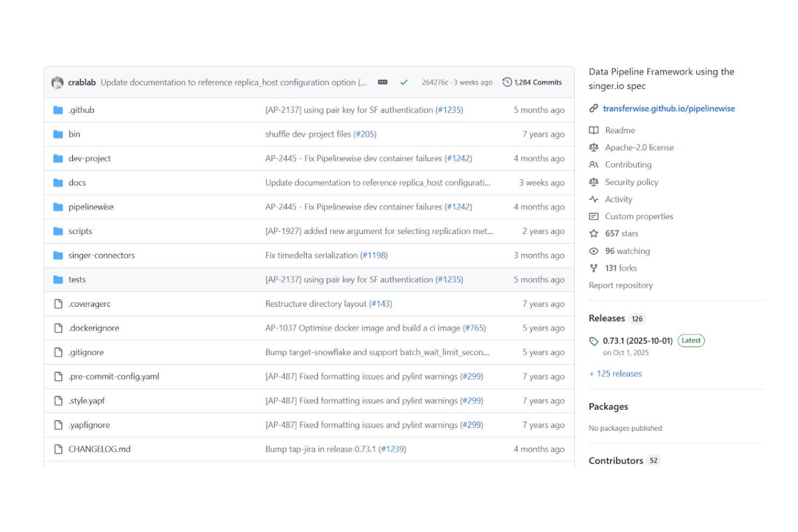Viewport: 798px width, 532px height.
Task: Click the Readme book icon
Action: 594,130
